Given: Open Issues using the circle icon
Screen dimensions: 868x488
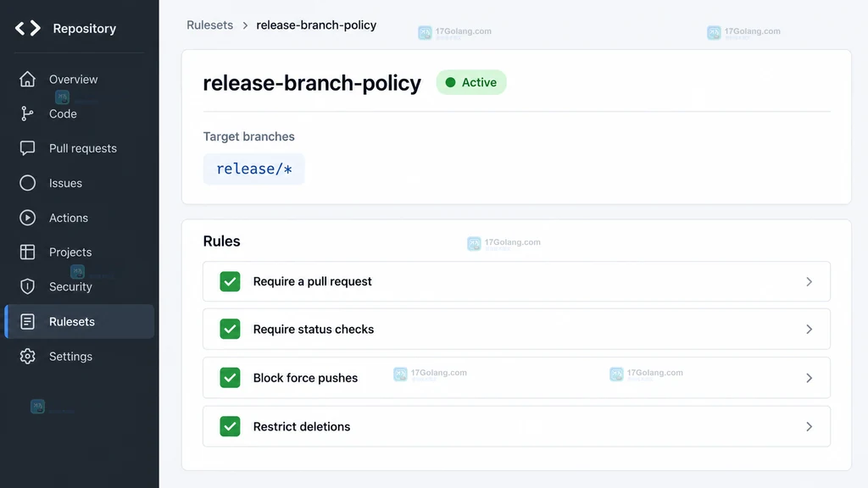Looking at the screenshot, I should 27,183.
